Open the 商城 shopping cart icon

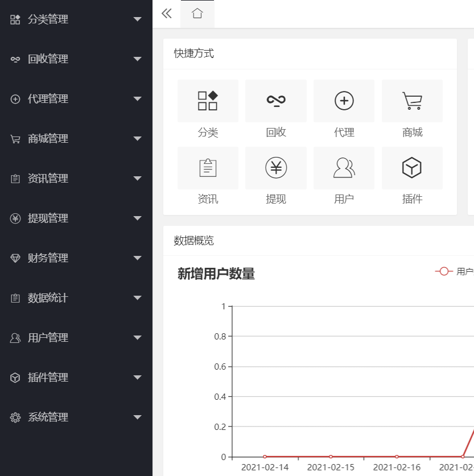pyautogui.click(x=412, y=101)
